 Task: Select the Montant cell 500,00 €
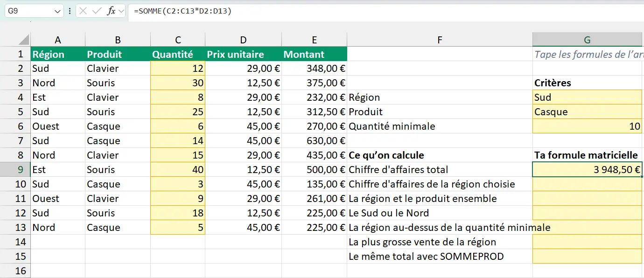315,170
